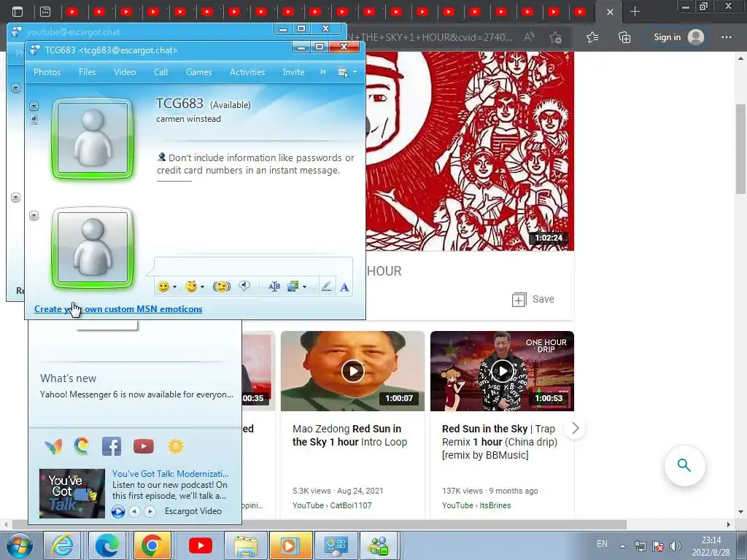This screenshot has height=560, width=747.
Task: Open the YouTube tab in Messenger
Action: (x=144, y=446)
